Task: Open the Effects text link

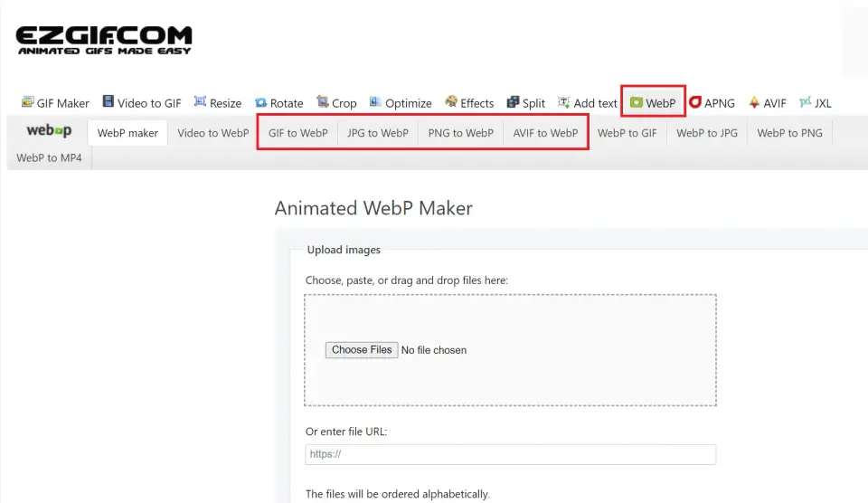Action: coord(476,104)
